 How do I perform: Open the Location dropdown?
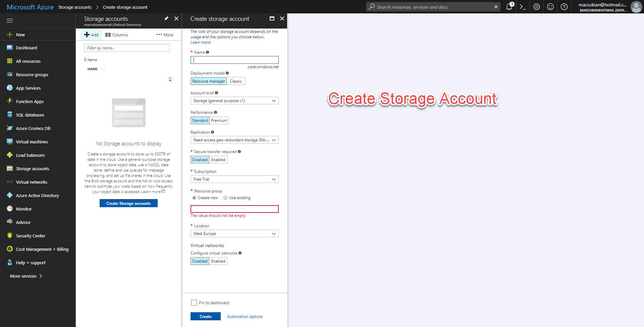[234, 233]
